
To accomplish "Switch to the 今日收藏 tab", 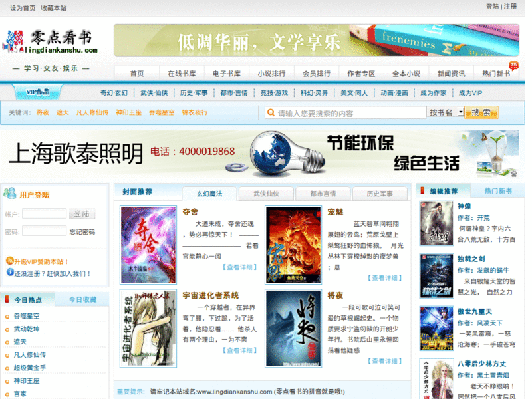I will pos(82,299).
